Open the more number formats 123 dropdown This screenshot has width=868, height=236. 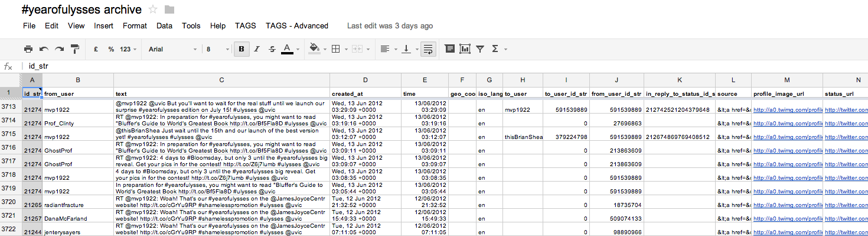click(128, 49)
